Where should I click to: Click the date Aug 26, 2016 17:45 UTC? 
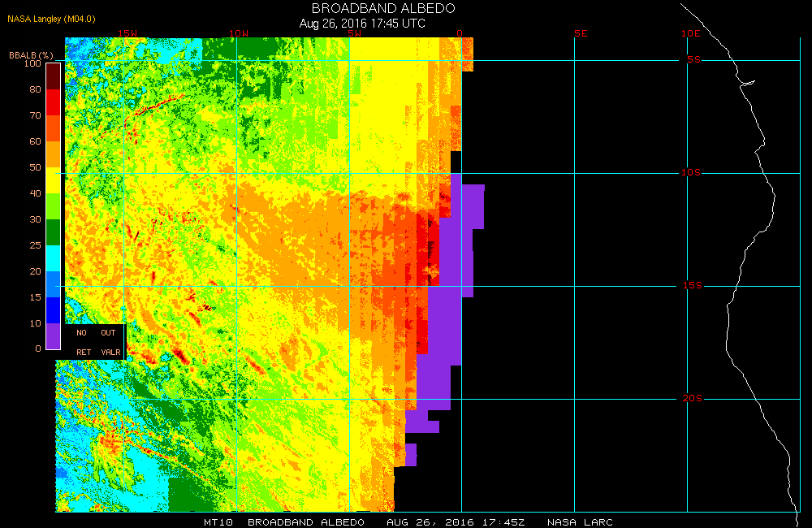362,24
